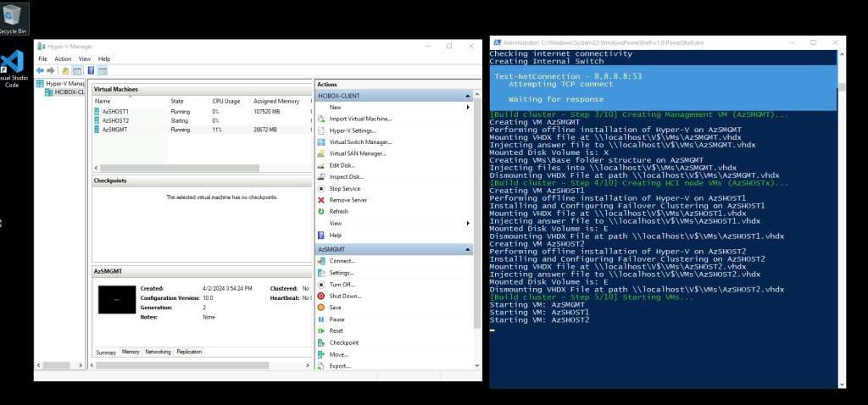
Task: Open the View menu in Hyper-V Manager
Action: 85,58
